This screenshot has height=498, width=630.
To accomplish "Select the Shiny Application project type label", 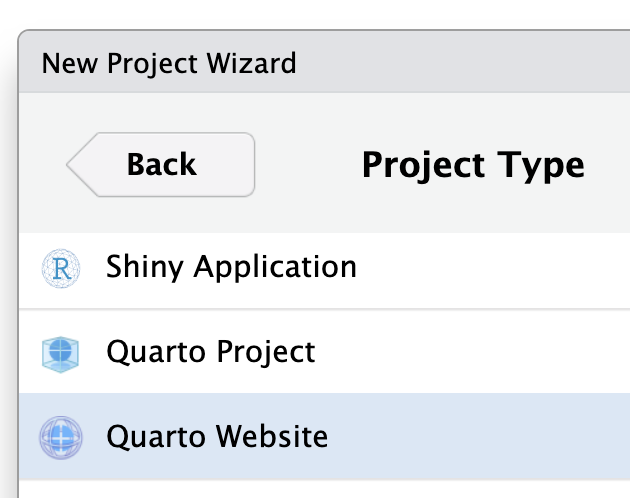I will (x=231, y=267).
